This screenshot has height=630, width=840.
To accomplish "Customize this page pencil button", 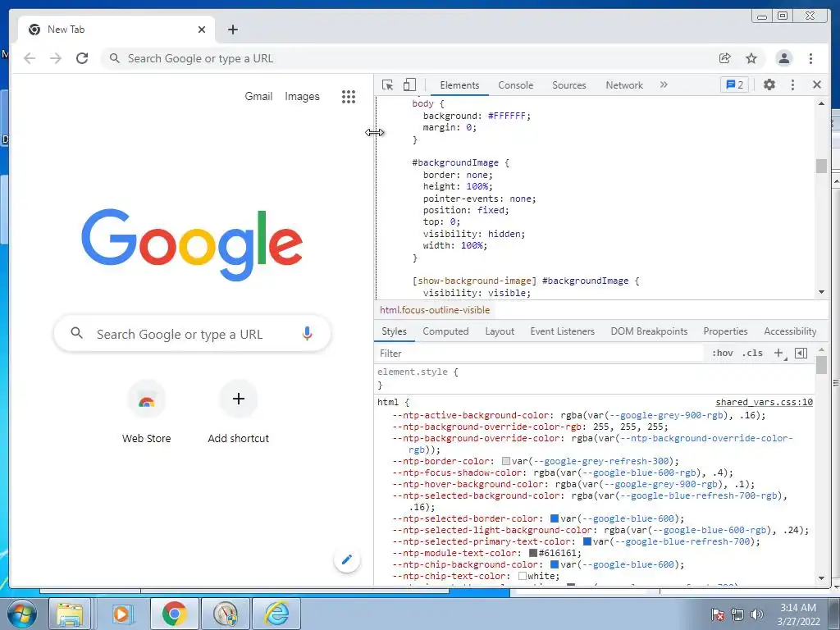I will tap(347, 559).
